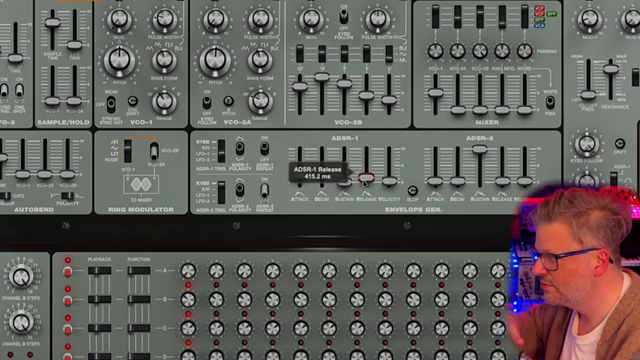Click the ADSR-2 Sustain slider
Image resolution: width=640 pixels, height=360 pixels.
click(480, 149)
